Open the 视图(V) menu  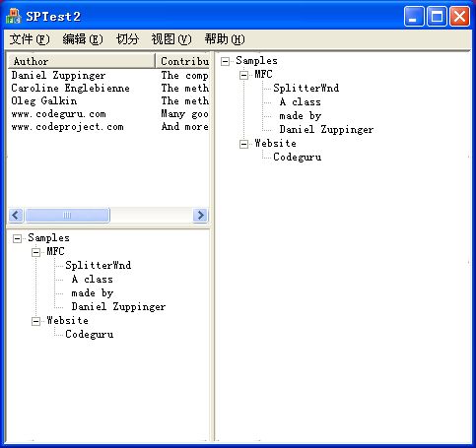[171, 39]
